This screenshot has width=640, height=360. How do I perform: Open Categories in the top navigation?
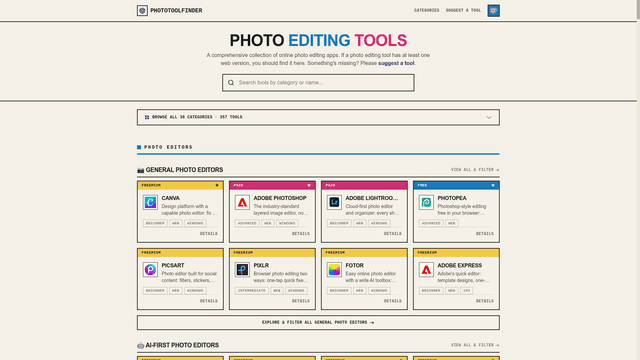pyautogui.click(x=427, y=11)
